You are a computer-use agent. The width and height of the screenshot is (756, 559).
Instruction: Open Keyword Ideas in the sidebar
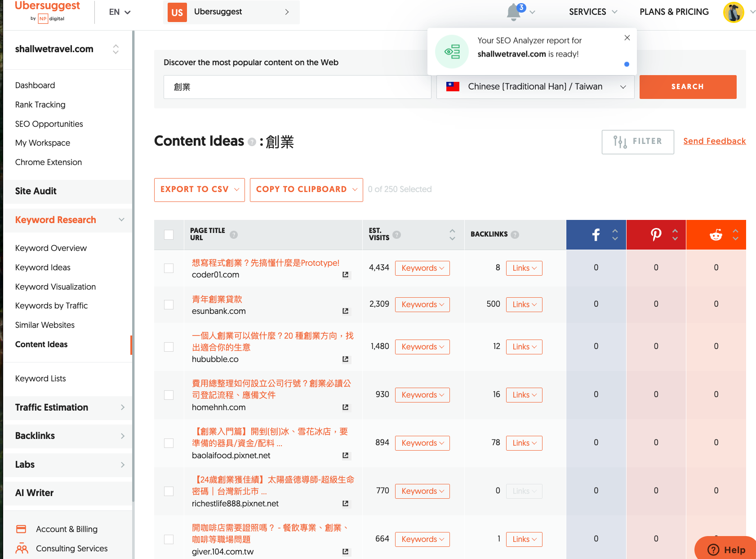(x=43, y=268)
